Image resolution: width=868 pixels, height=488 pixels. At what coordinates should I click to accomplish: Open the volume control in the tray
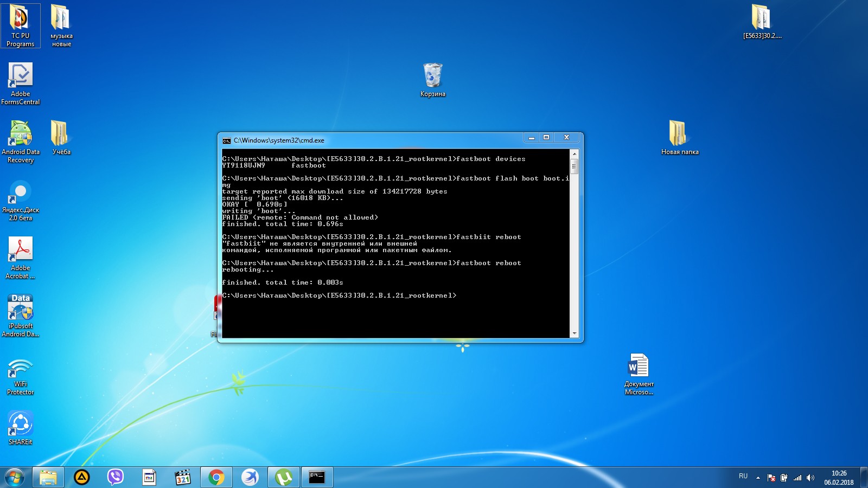click(810, 478)
